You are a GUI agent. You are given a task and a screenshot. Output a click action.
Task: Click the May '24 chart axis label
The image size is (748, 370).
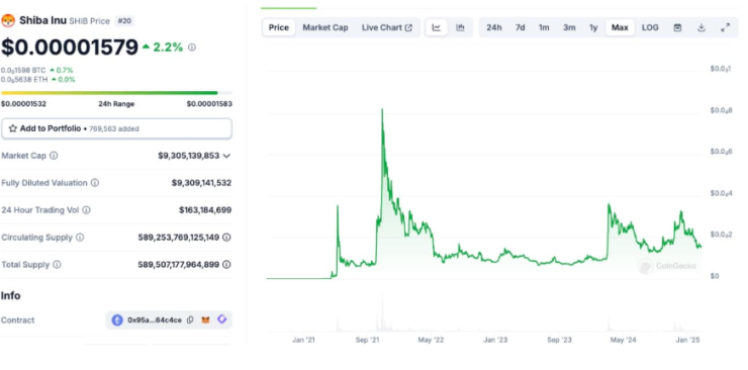[623, 340]
